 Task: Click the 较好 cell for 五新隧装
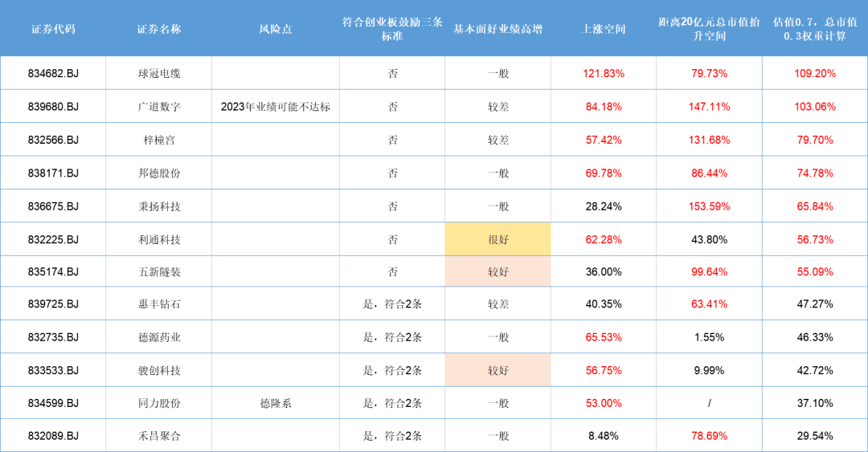click(x=497, y=272)
